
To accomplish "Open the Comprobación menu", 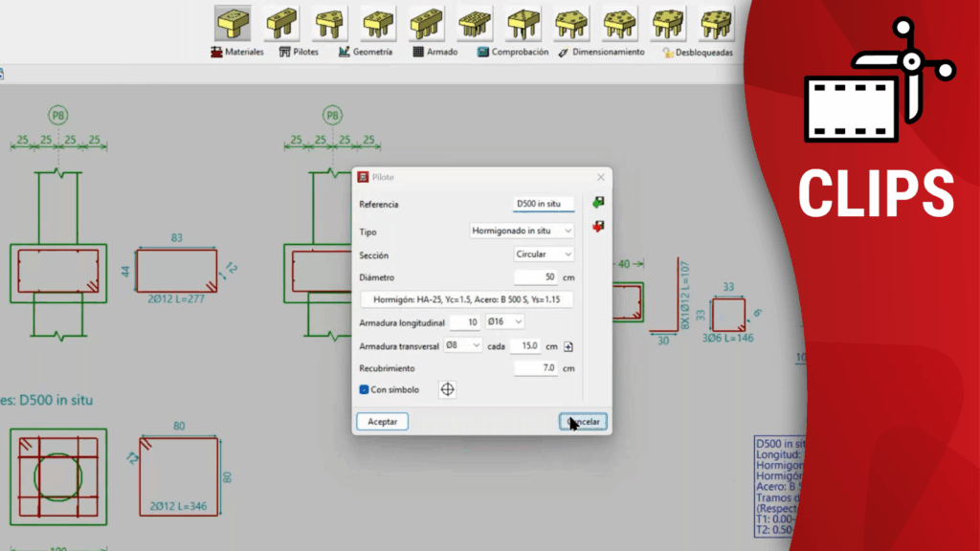I will (x=513, y=53).
